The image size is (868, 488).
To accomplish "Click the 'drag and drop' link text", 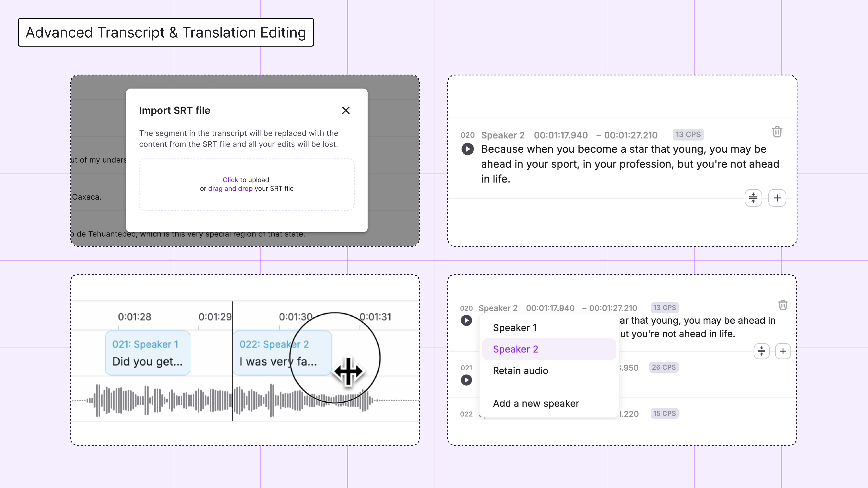I will 230,189.
